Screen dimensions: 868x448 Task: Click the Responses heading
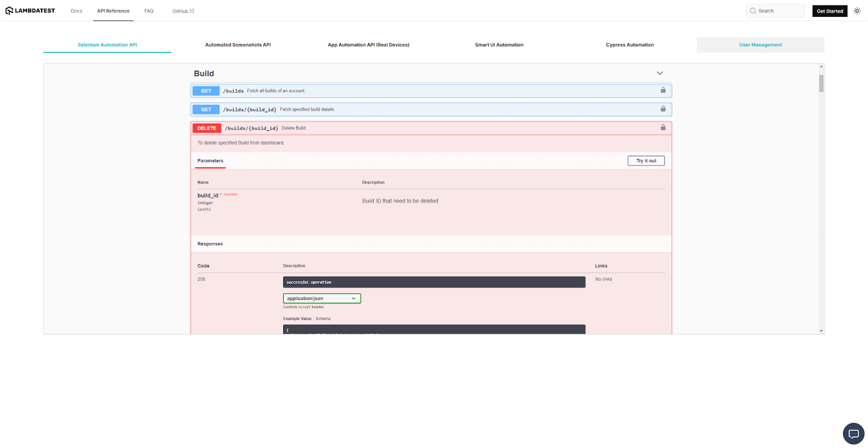[210, 244]
